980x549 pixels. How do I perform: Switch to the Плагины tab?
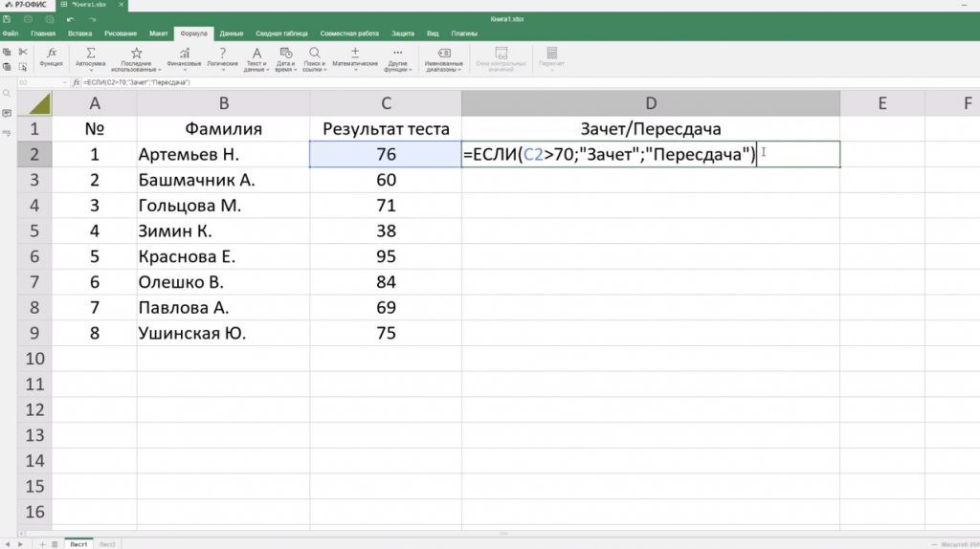point(464,33)
